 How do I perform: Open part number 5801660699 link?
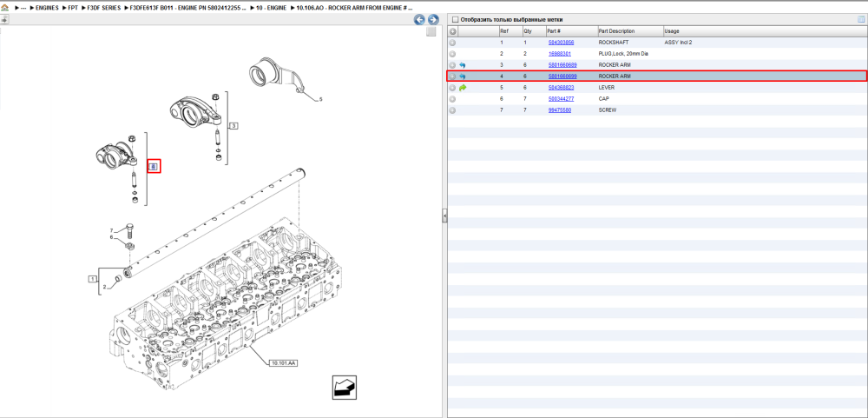click(562, 76)
